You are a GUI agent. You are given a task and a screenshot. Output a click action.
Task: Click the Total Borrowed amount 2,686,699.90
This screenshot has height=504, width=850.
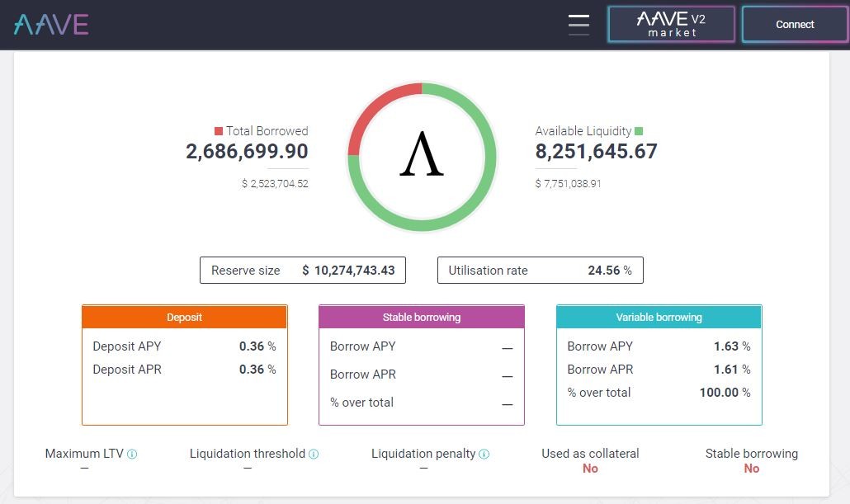pos(248,151)
